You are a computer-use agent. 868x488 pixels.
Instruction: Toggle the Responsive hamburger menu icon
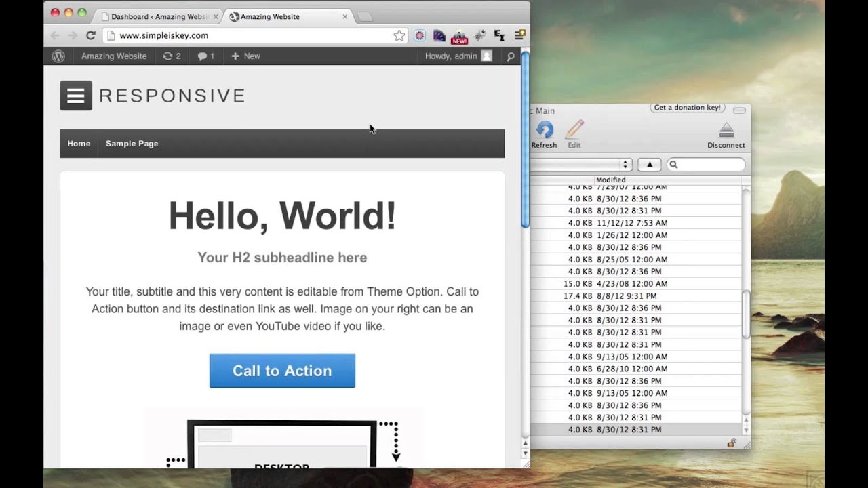[76, 96]
